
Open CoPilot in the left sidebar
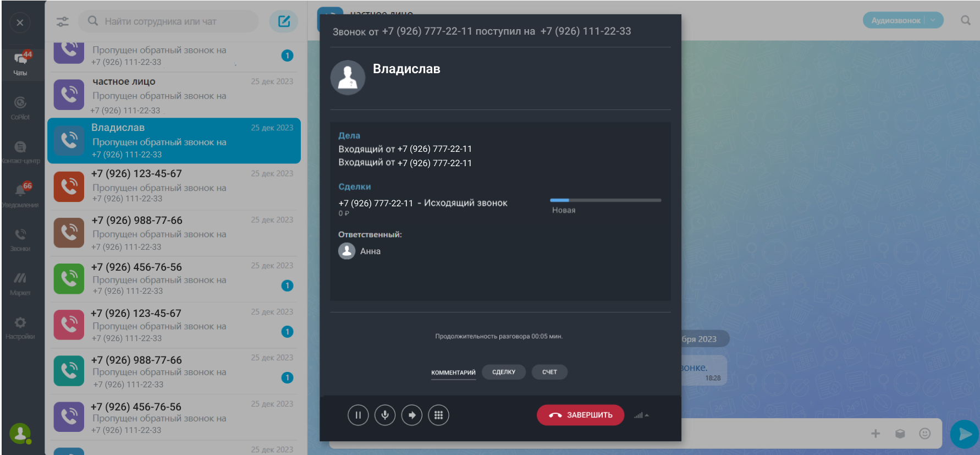(20, 107)
